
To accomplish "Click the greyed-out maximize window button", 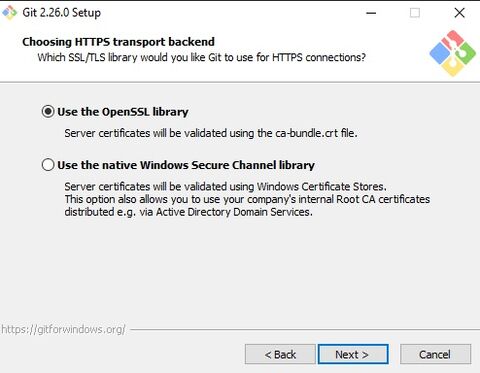I will point(415,13).
